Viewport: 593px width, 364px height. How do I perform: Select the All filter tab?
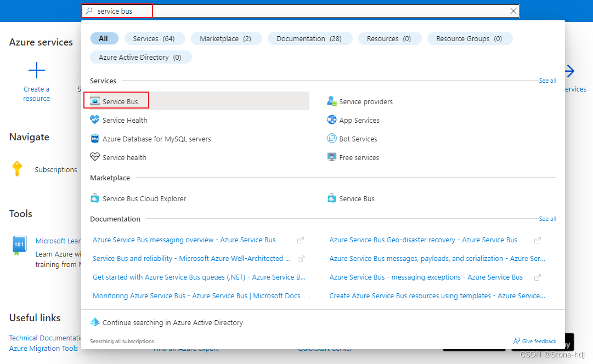click(x=103, y=38)
